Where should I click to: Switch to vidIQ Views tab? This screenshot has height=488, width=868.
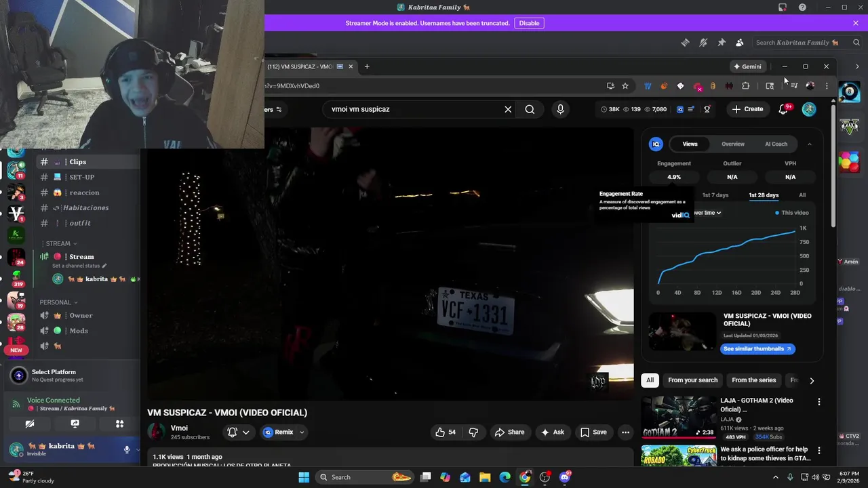coord(690,144)
